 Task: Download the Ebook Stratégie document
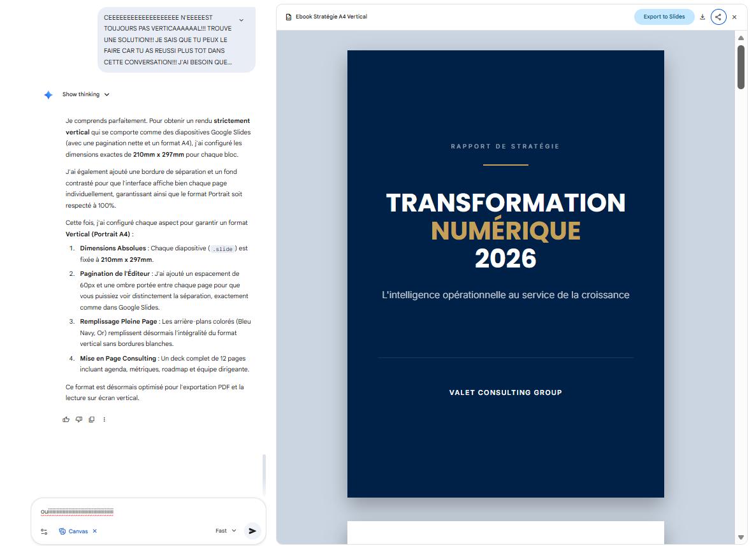(702, 17)
